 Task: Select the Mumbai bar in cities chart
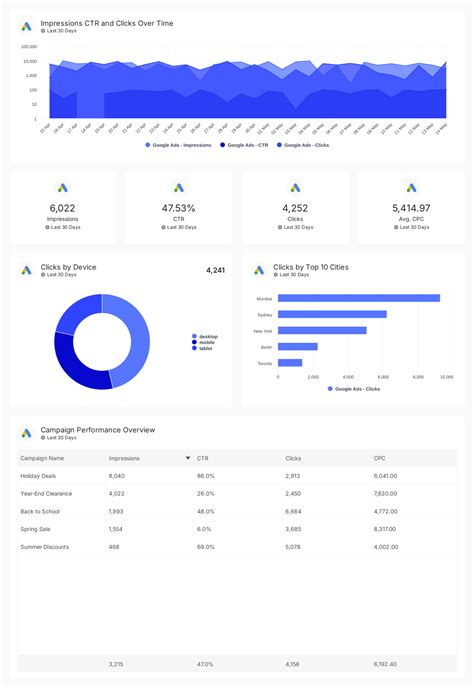359,298
